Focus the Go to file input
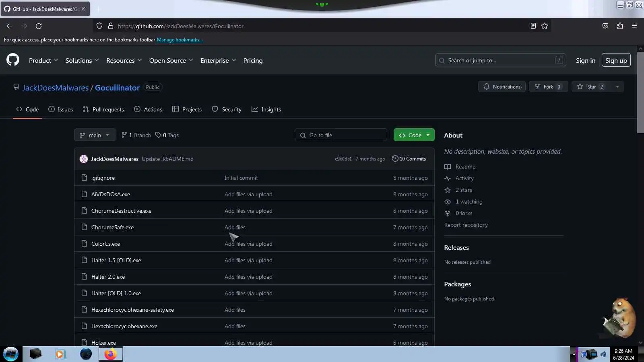 (x=341, y=135)
